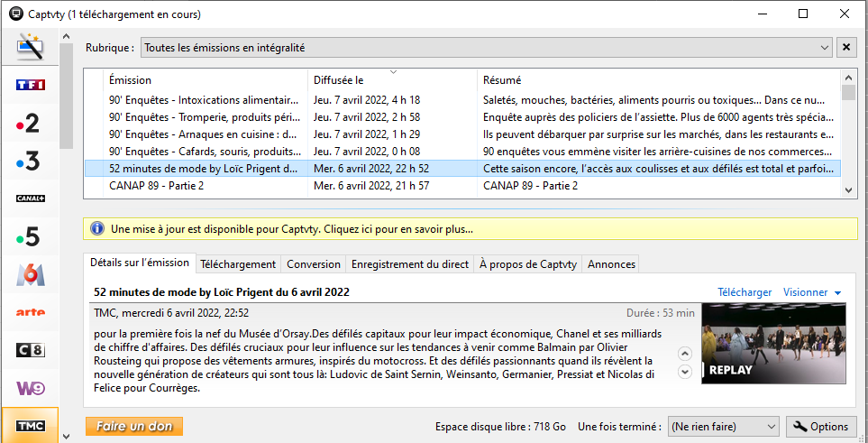Switch to 'Détails sur l'émission' tab

[140, 263]
